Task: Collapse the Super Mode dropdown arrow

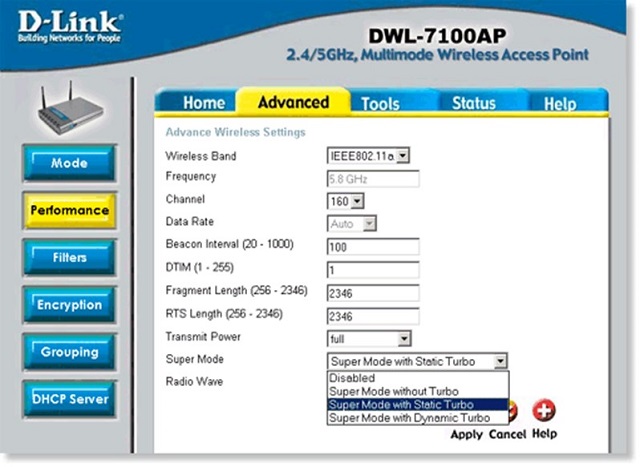Action: click(x=500, y=361)
